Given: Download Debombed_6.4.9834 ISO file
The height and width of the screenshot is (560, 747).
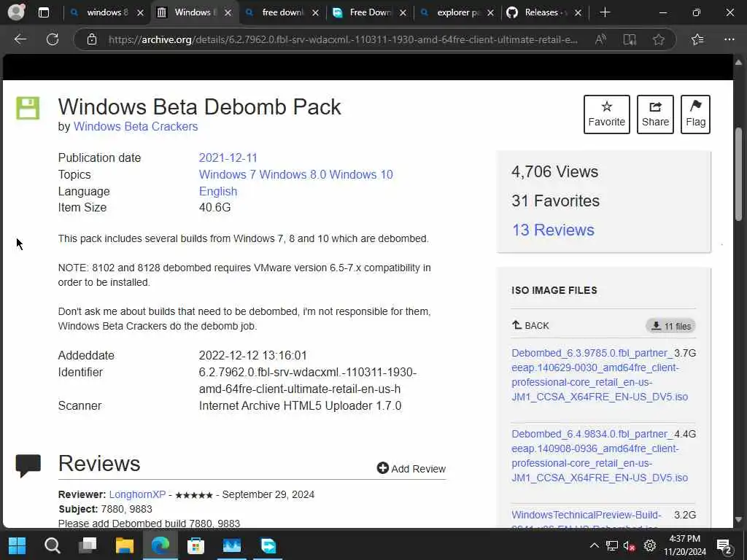Looking at the screenshot, I should 600,456.
